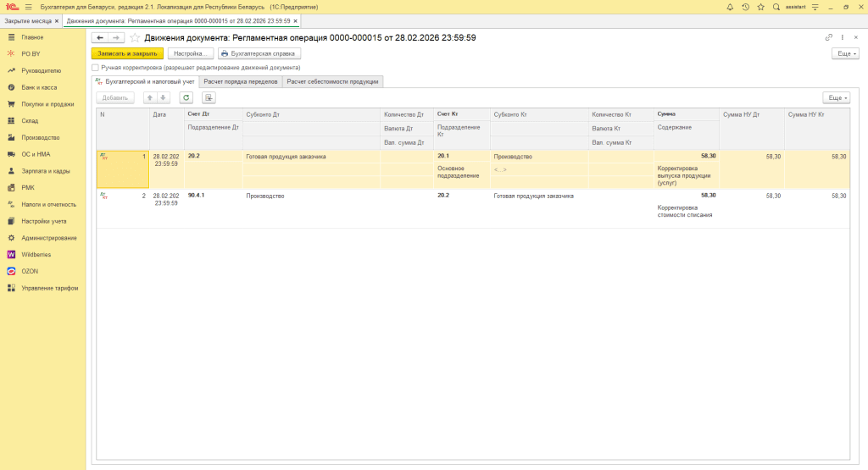Screen dimensions: 868x470
Task: Open Администрирование section
Action: pyautogui.click(x=48, y=238)
